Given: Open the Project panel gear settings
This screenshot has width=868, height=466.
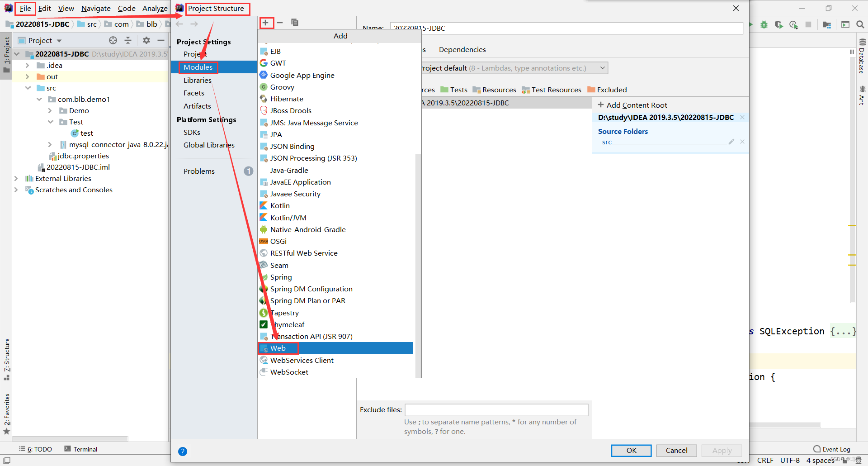Looking at the screenshot, I should (146, 40).
